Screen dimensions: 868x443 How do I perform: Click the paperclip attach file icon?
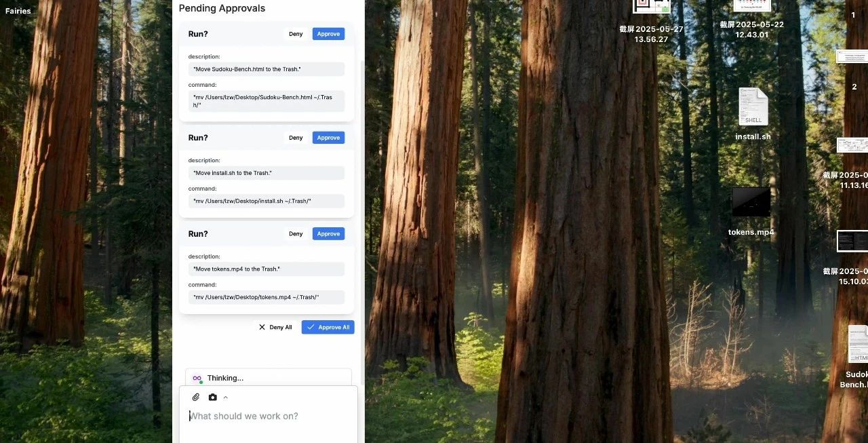195,397
